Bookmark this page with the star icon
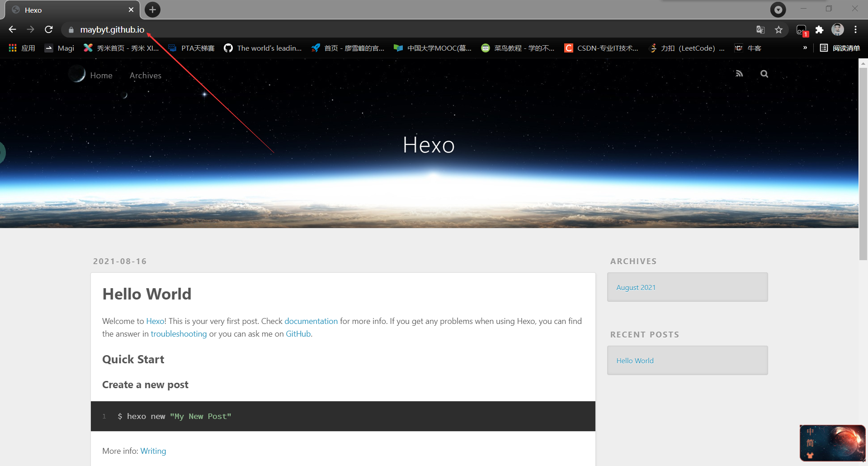 coord(778,30)
